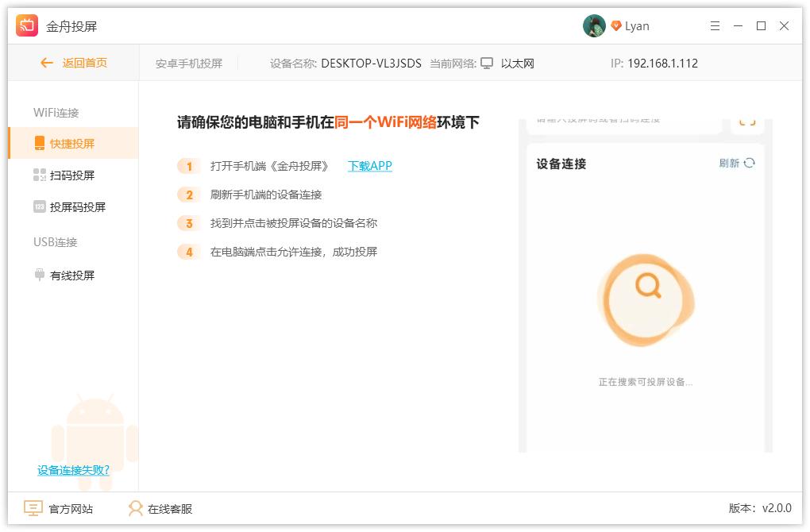Click Lyan's avatar picture
This screenshot has height=532, width=810.
[593, 25]
